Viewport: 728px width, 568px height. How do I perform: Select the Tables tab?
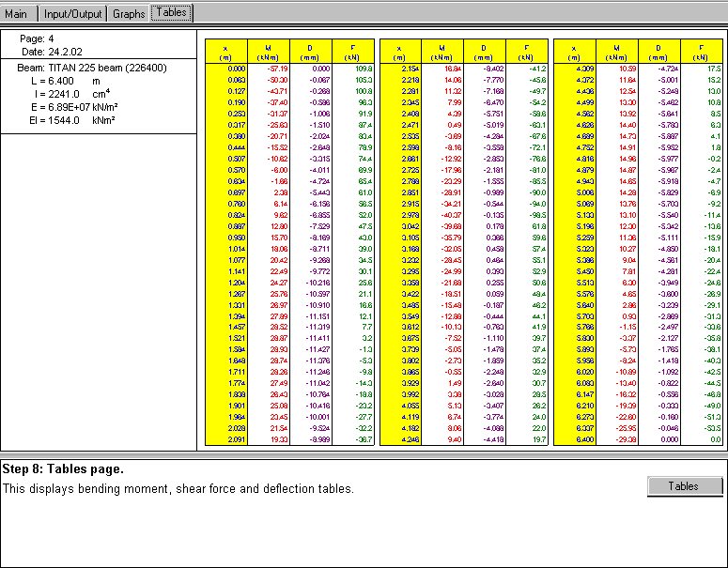pyautogui.click(x=171, y=13)
